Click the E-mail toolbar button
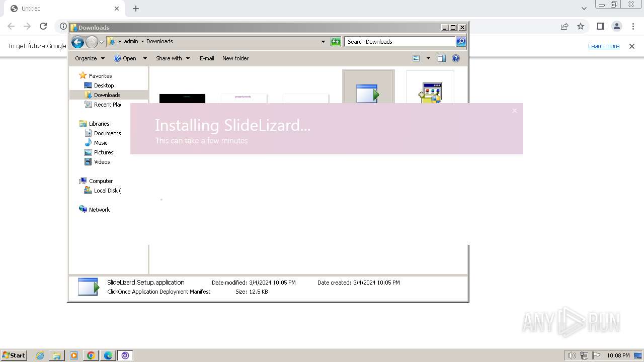 [207, 58]
